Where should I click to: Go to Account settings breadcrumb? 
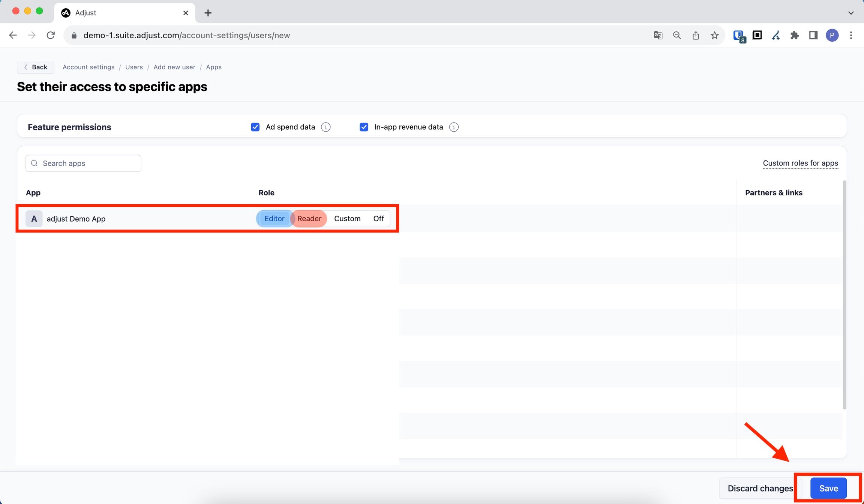click(88, 67)
